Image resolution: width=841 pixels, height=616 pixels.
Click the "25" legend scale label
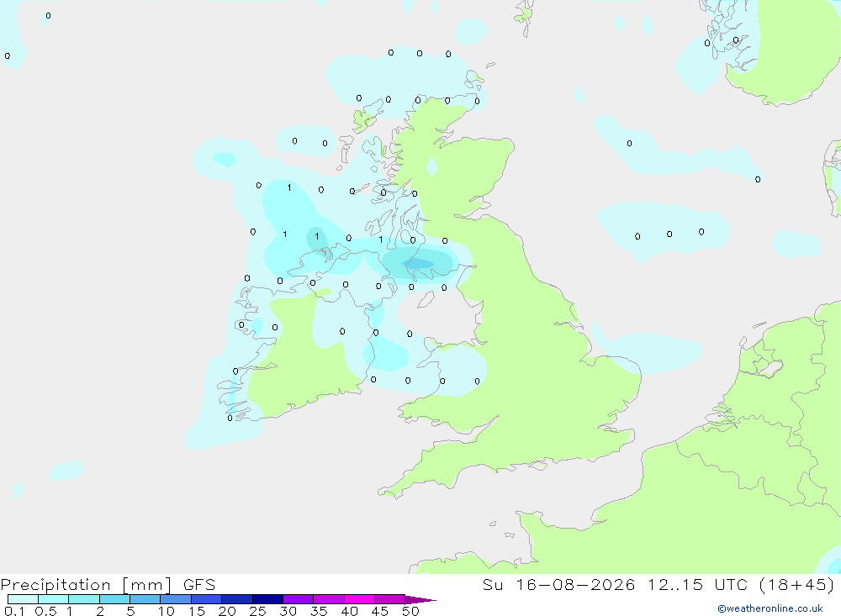(x=258, y=611)
